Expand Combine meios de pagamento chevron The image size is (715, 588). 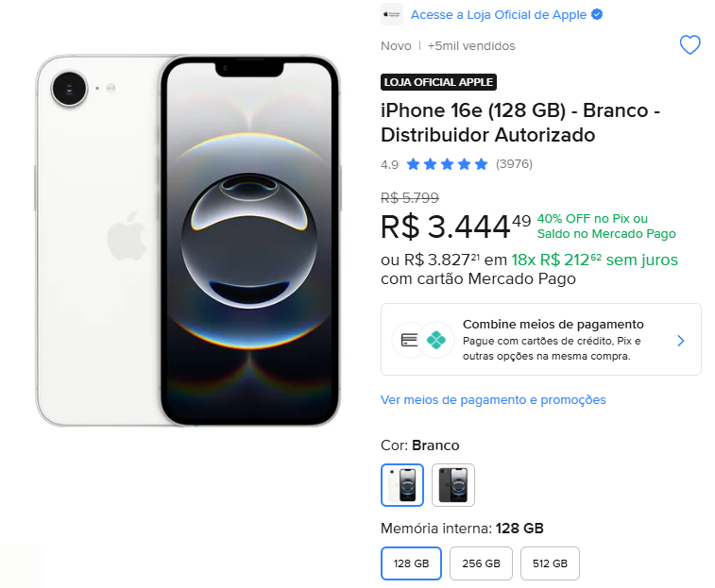coord(681,340)
